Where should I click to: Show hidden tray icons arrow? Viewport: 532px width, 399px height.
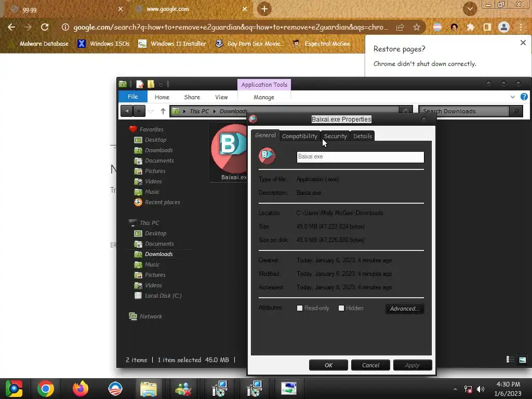point(455,389)
